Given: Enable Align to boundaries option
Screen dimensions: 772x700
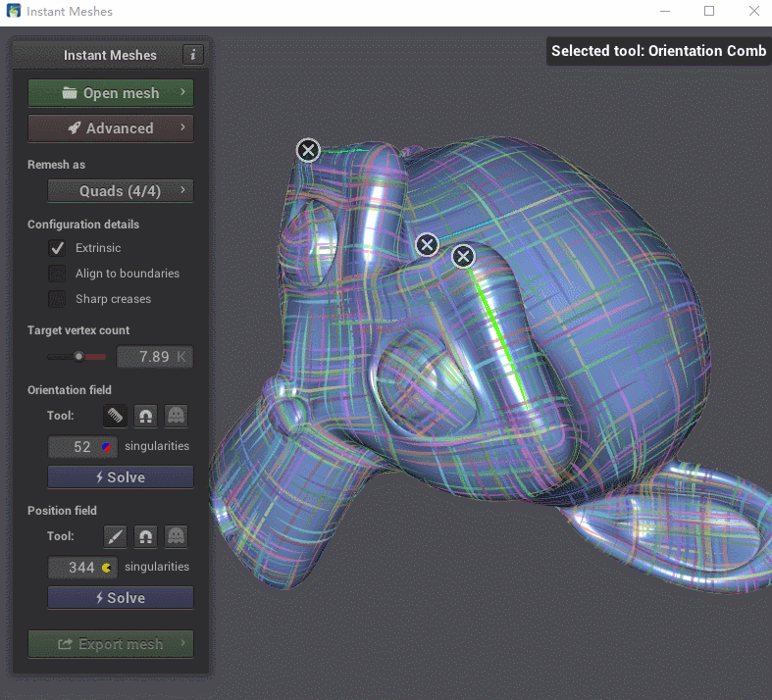Looking at the screenshot, I should (57, 274).
